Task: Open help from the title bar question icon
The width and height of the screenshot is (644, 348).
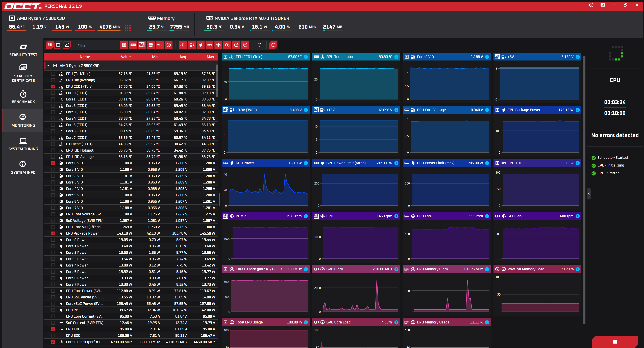Action: (x=591, y=5)
